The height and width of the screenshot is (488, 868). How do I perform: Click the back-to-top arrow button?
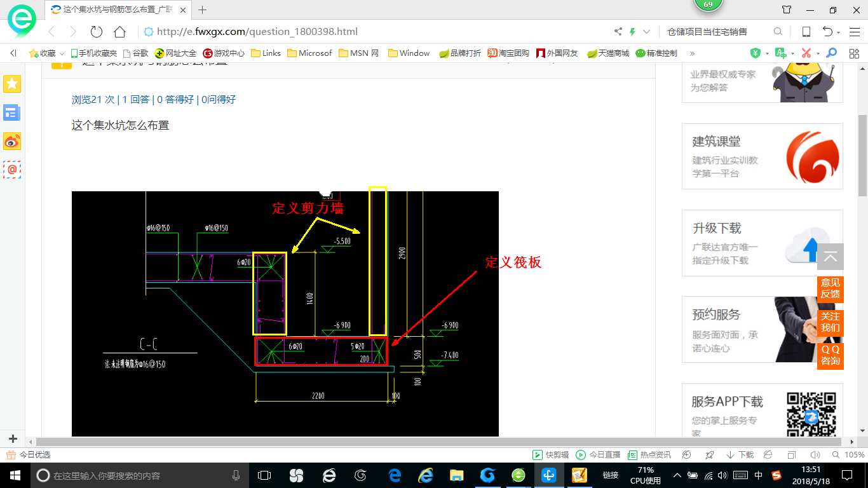[831, 257]
